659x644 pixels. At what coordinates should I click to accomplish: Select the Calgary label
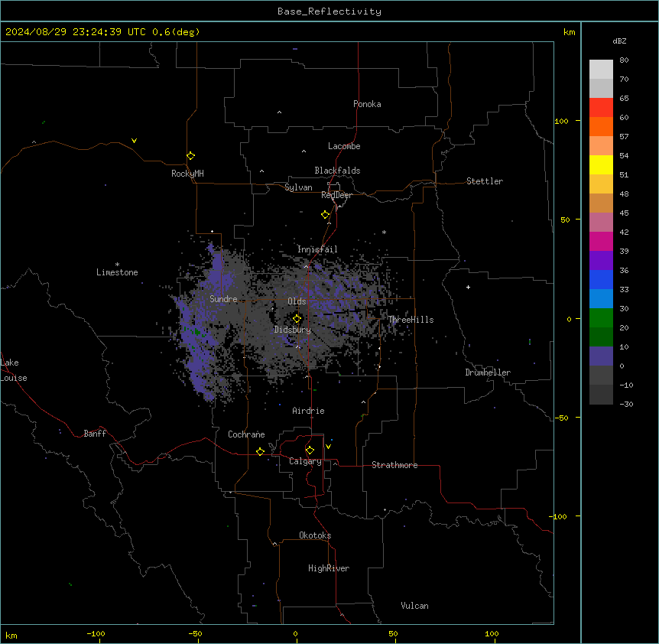point(305,461)
